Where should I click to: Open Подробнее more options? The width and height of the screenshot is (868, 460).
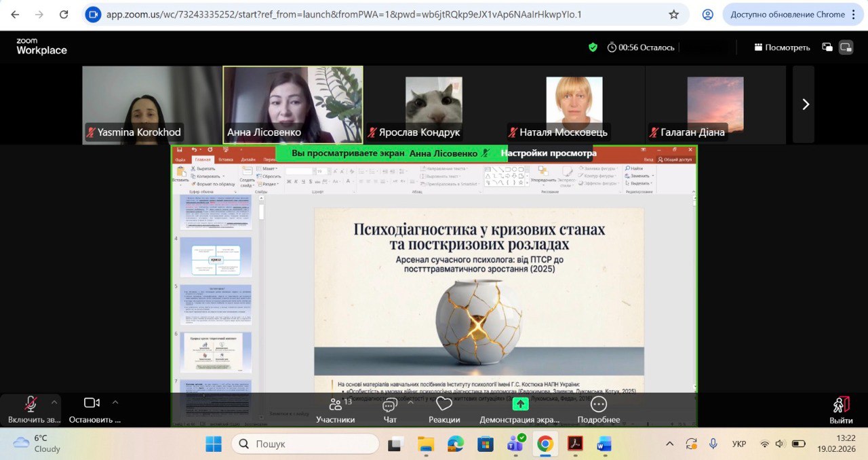click(598, 410)
